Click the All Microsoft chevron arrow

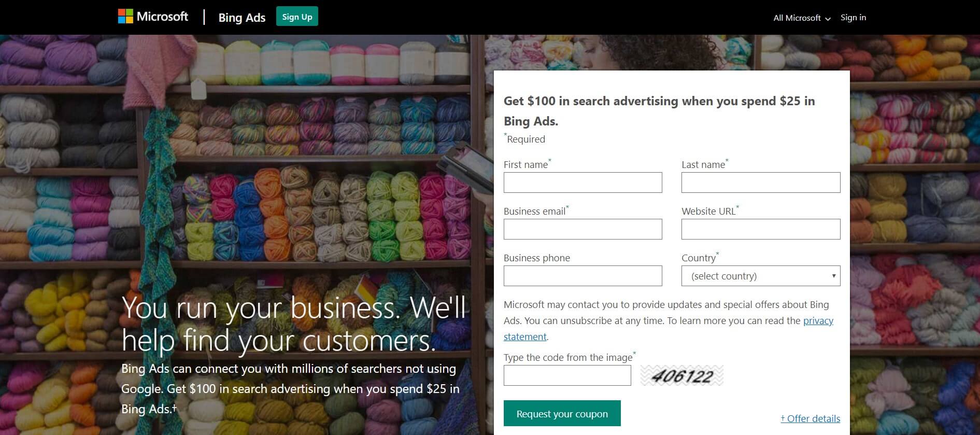[828, 19]
